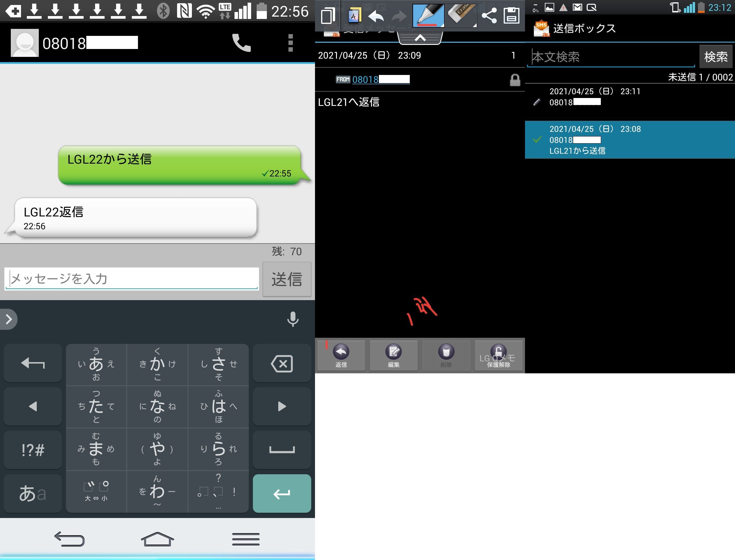Save the memo with floppy icon
Image resolution: width=735 pixels, height=560 pixels.
click(511, 16)
